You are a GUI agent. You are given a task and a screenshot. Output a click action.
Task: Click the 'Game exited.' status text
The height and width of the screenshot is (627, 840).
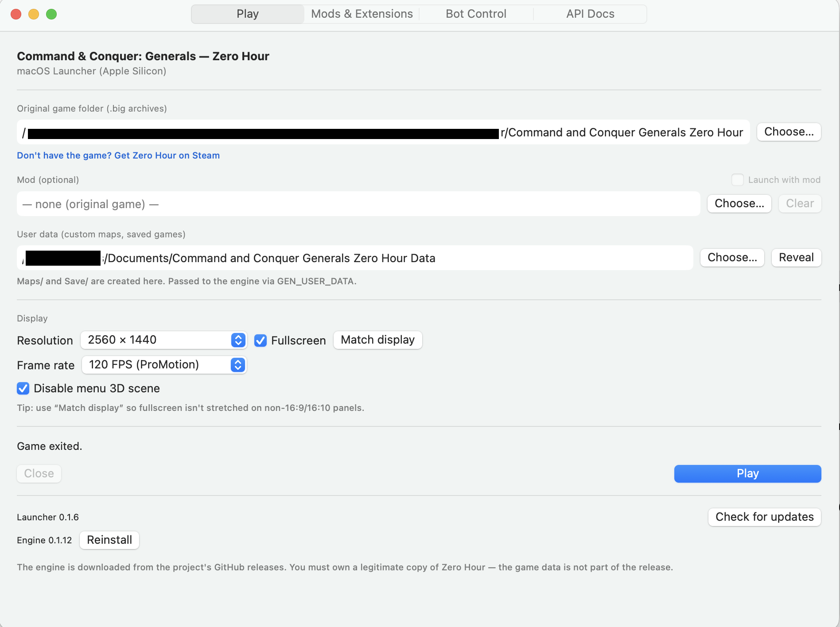pos(50,446)
